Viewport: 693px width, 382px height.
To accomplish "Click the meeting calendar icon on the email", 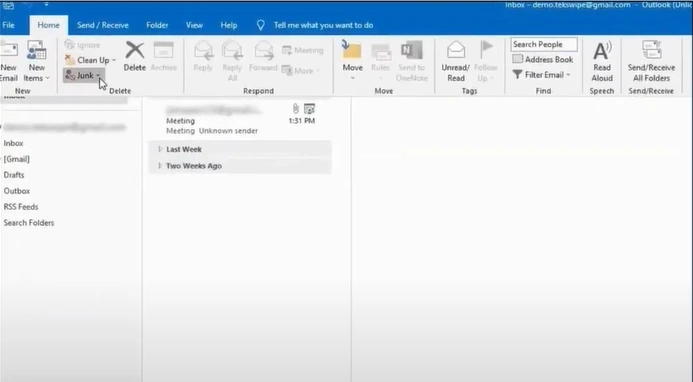I will click(x=309, y=108).
